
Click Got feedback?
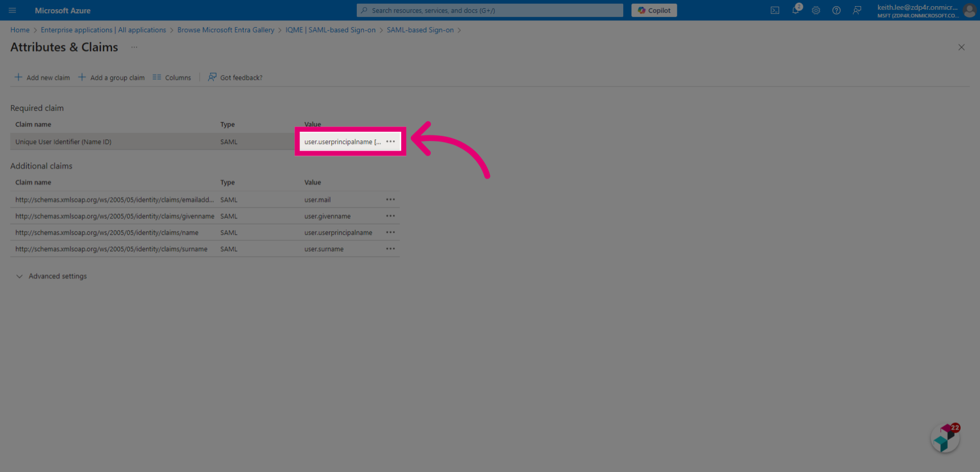pos(235,78)
